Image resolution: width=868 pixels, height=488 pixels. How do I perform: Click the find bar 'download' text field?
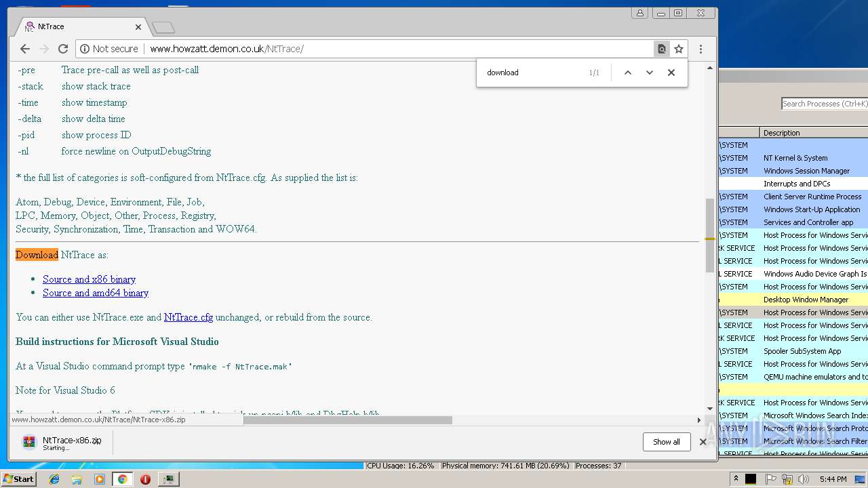click(532, 73)
